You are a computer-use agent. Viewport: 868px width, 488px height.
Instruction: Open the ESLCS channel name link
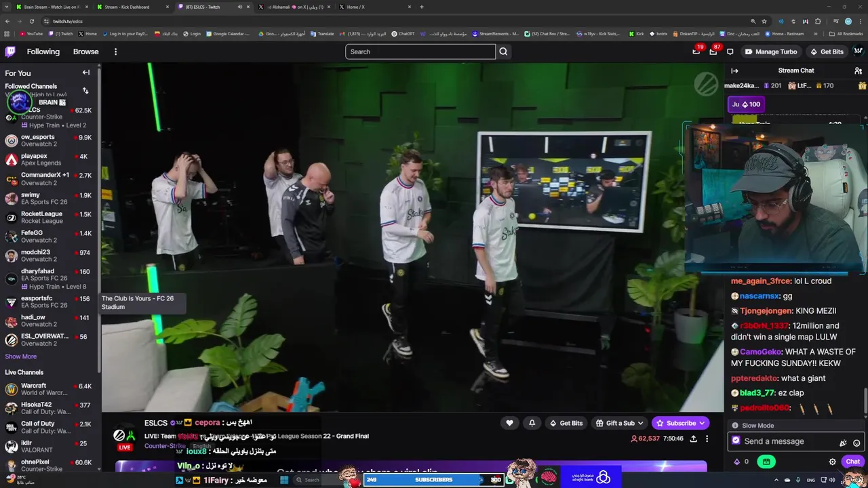pos(156,423)
